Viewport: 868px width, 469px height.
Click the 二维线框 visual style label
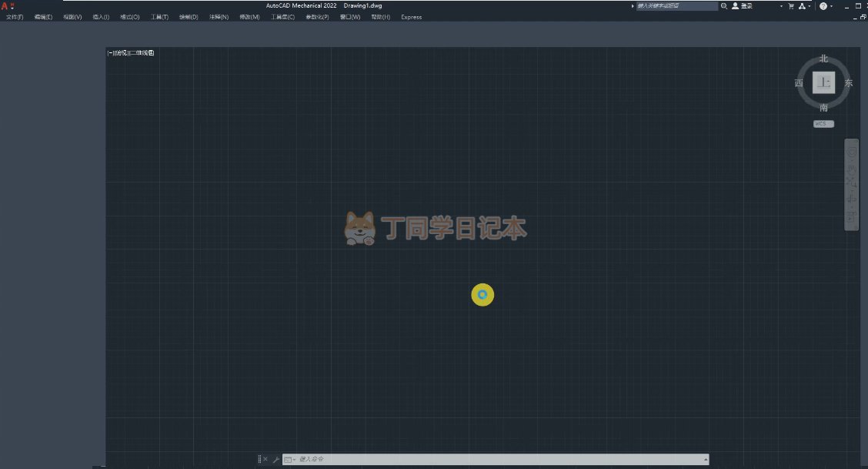(x=142, y=53)
